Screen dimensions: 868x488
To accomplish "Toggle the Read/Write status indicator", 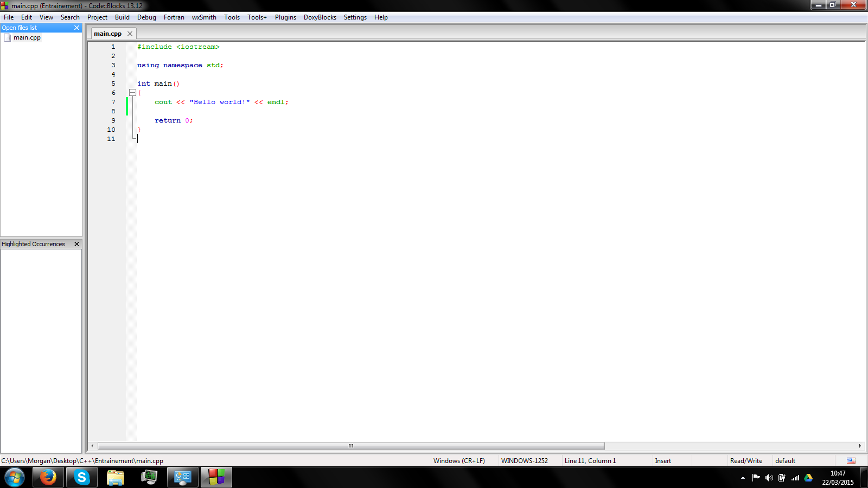I will (748, 460).
